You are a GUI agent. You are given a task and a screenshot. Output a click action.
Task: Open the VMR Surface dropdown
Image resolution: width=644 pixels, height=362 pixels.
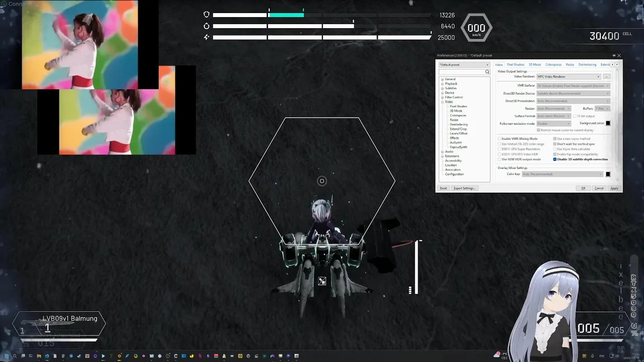[x=573, y=85]
